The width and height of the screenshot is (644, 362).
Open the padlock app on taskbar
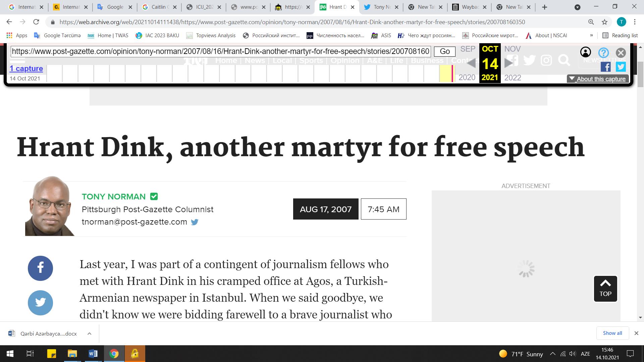tap(135, 354)
